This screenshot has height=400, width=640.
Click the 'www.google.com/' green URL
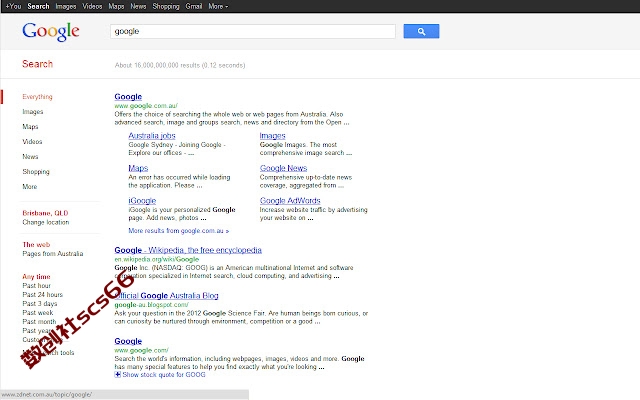coord(141,350)
